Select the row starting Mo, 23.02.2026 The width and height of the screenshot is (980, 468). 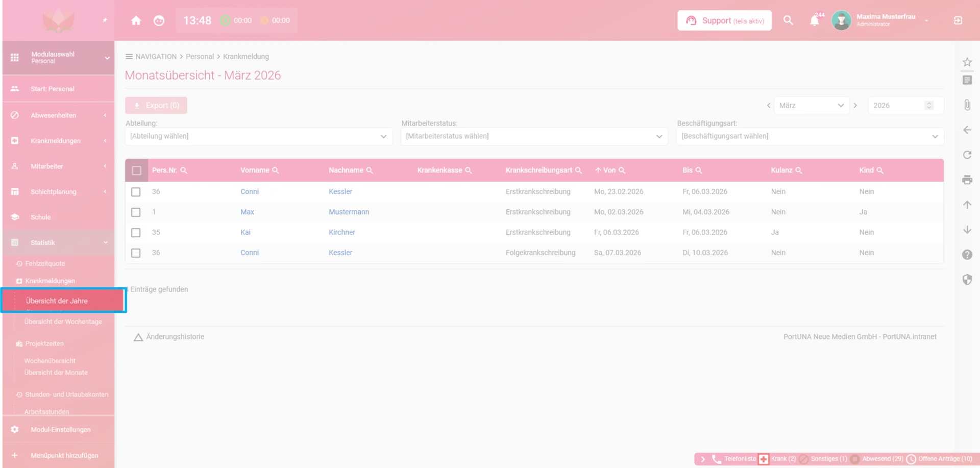click(x=136, y=192)
